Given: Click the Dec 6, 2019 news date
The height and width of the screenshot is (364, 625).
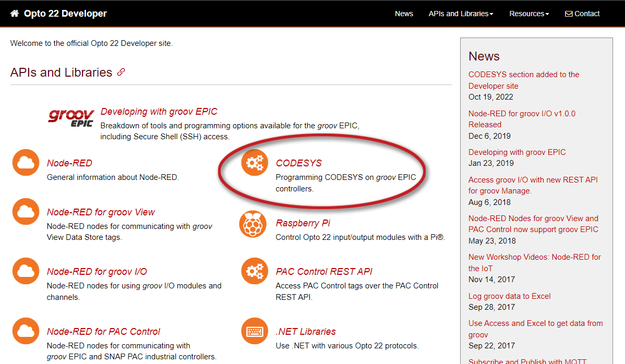Looking at the screenshot, I should click(x=489, y=136).
